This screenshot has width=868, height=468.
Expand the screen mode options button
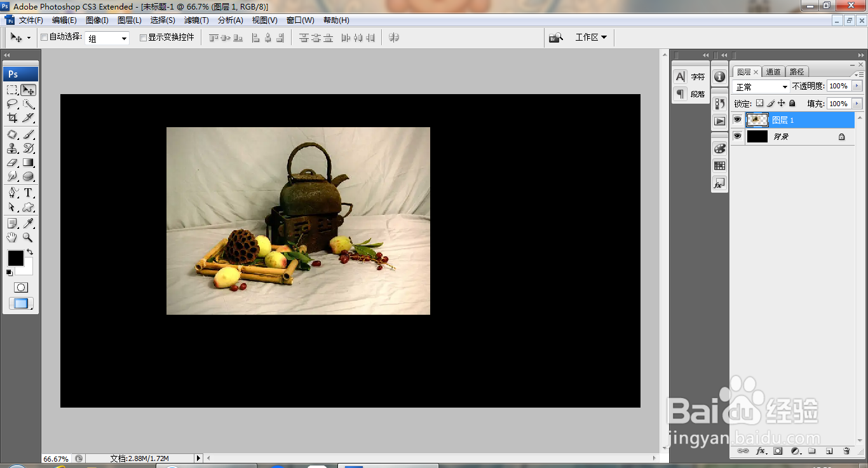[x=21, y=303]
